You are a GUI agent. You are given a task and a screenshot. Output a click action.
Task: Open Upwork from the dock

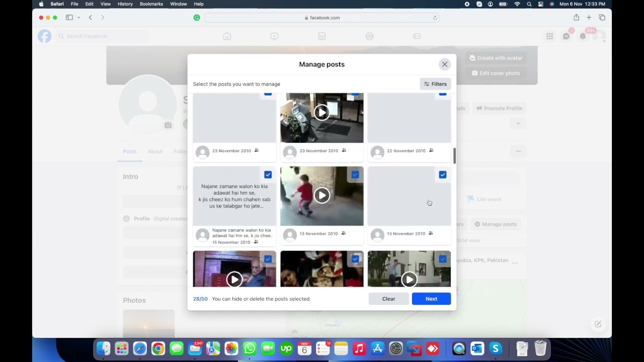coord(286,348)
